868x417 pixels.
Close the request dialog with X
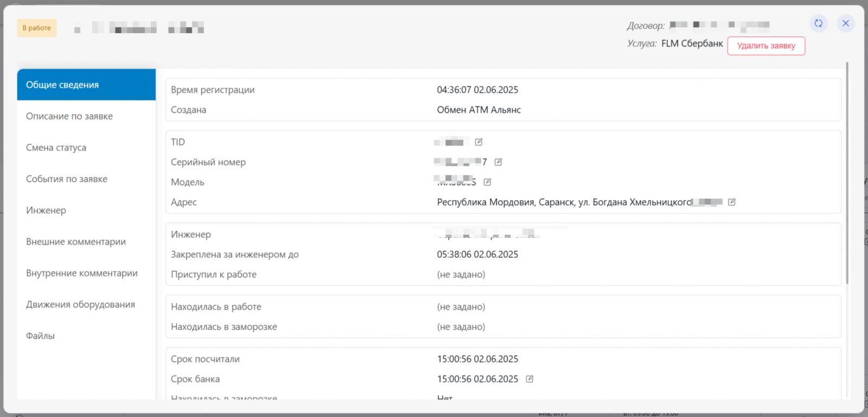click(x=845, y=23)
